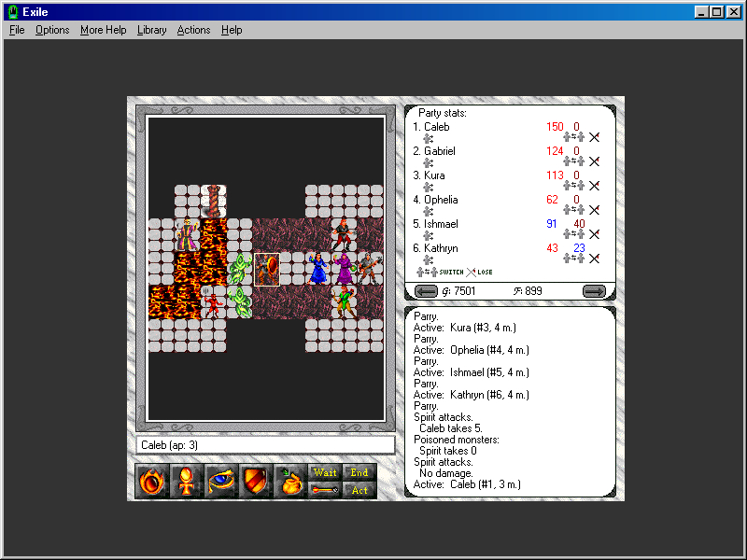
Task: Click 'Active: Caleb (#1, 3 m.)' log line
Action: point(467,484)
